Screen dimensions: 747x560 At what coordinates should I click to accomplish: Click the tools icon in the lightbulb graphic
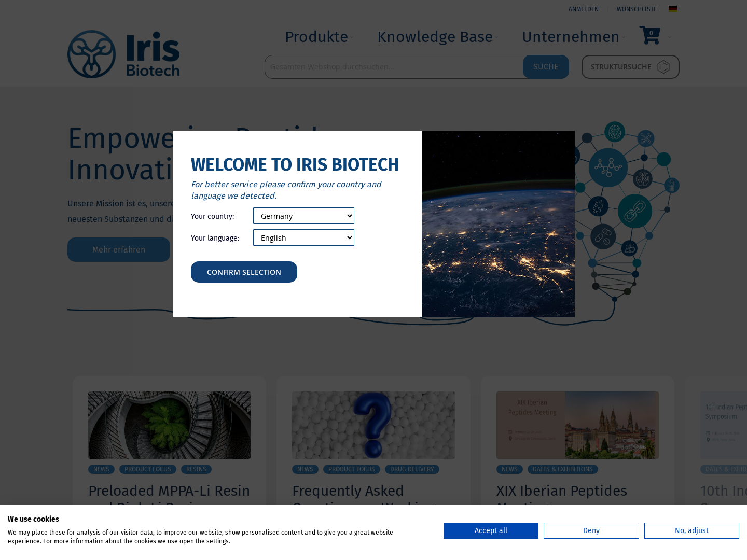(645, 138)
